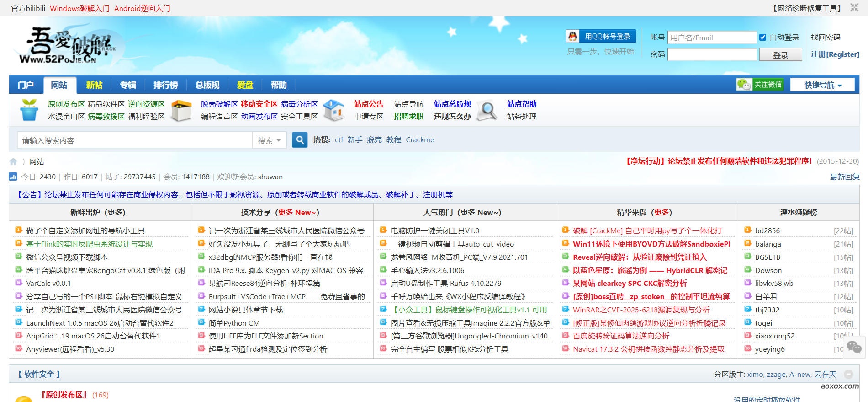Open the 门户 nav tab

click(x=26, y=85)
